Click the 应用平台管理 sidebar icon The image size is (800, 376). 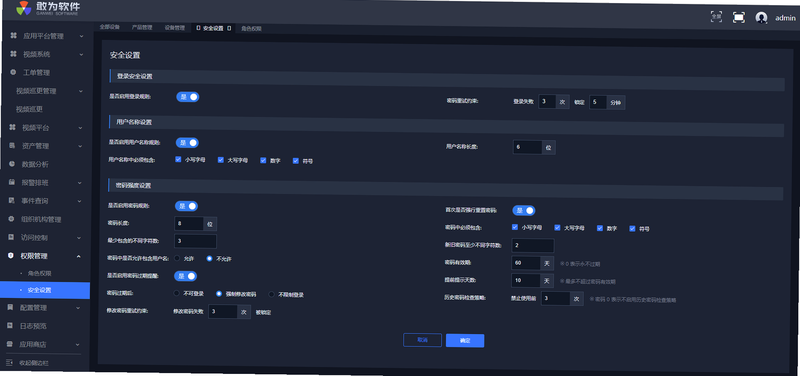click(x=13, y=36)
